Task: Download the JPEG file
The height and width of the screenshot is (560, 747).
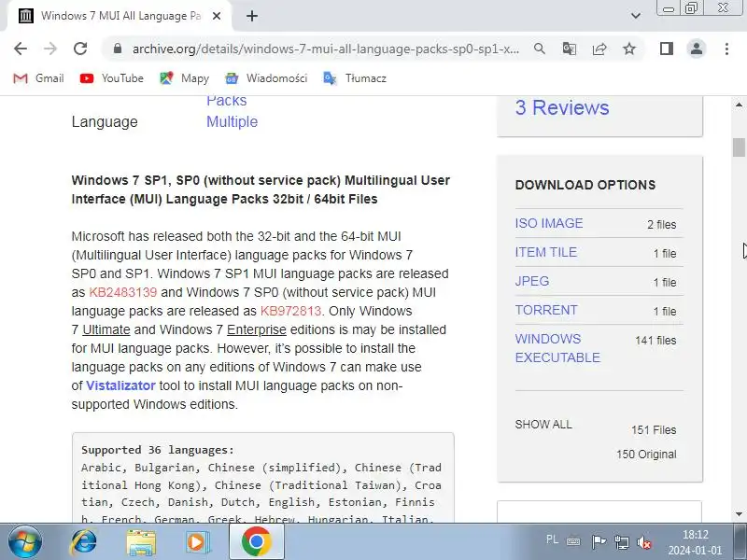Action: point(532,282)
